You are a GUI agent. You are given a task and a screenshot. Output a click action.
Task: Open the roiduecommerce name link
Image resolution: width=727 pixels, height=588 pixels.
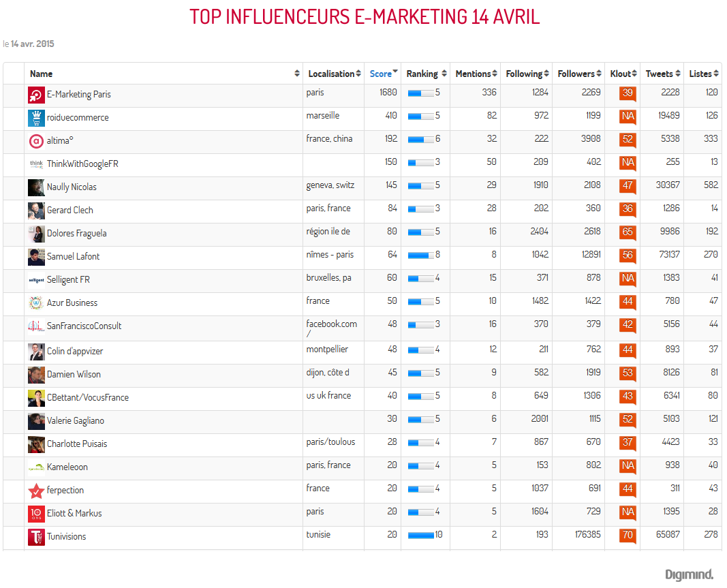78,118
